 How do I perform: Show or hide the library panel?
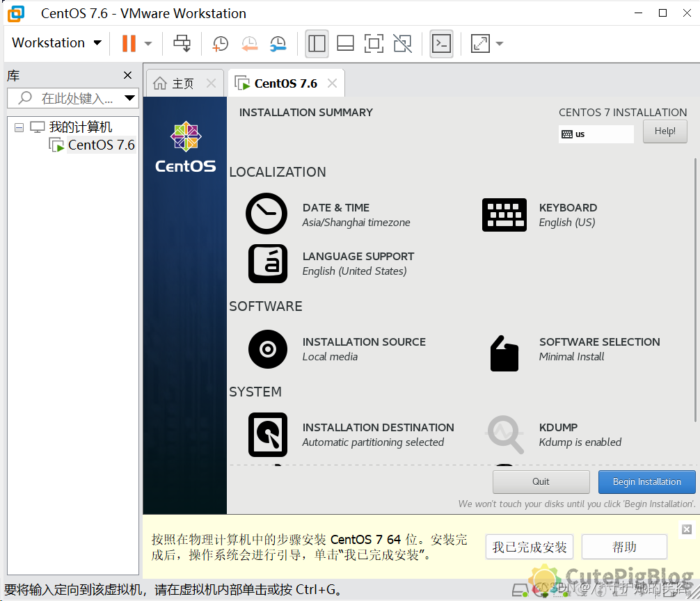(x=317, y=43)
